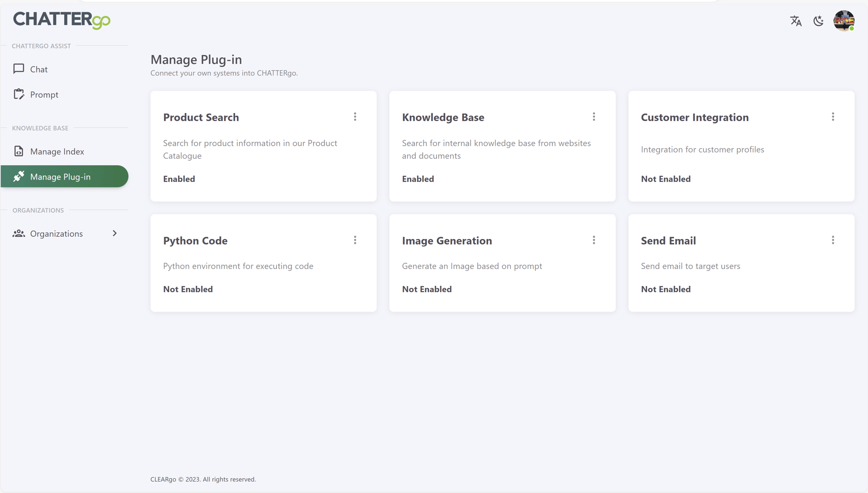Click the CHATTERgo logo
Image resolution: width=868 pixels, height=493 pixels.
(62, 20)
